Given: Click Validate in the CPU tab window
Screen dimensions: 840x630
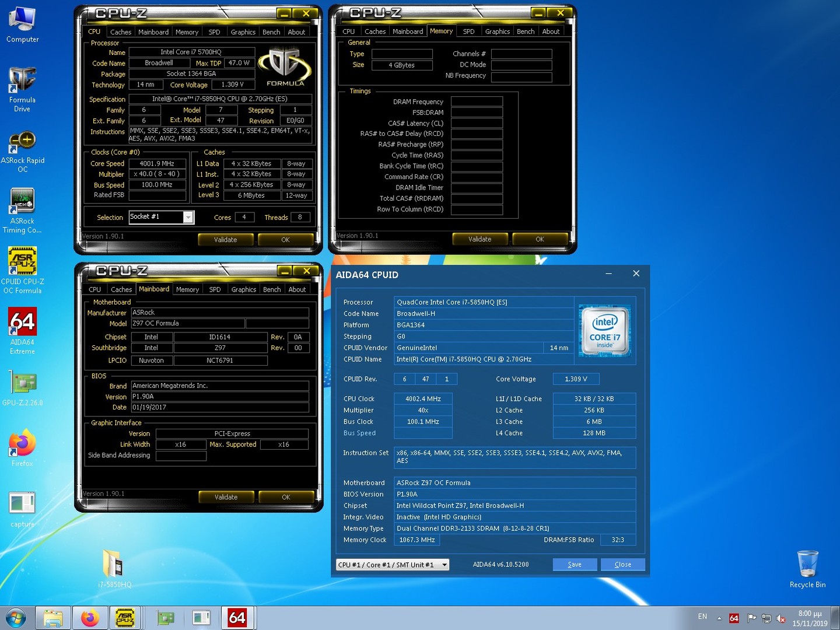Looking at the screenshot, I should (x=226, y=240).
